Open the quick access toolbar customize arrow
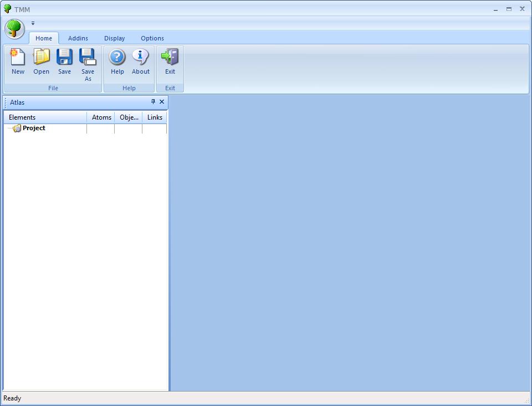The width and height of the screenshot is (532, 406). [33, 23]
